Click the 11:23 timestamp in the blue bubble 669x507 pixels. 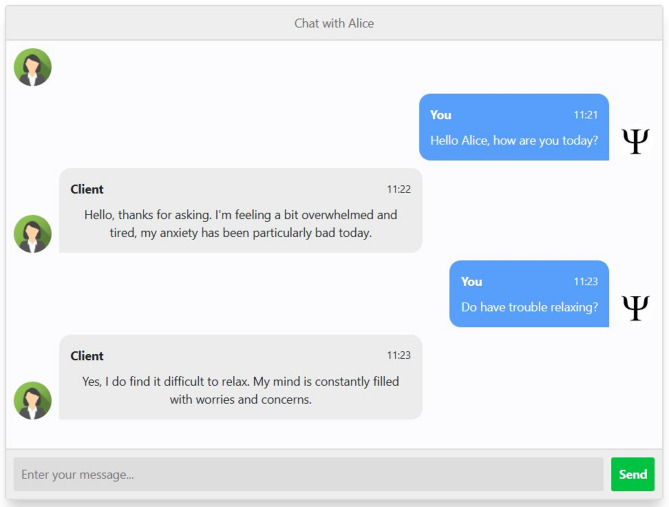click(585, 282)
